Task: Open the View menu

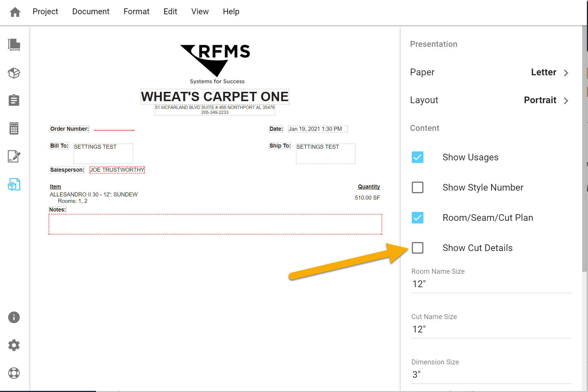Action: (x=200, y=12)
